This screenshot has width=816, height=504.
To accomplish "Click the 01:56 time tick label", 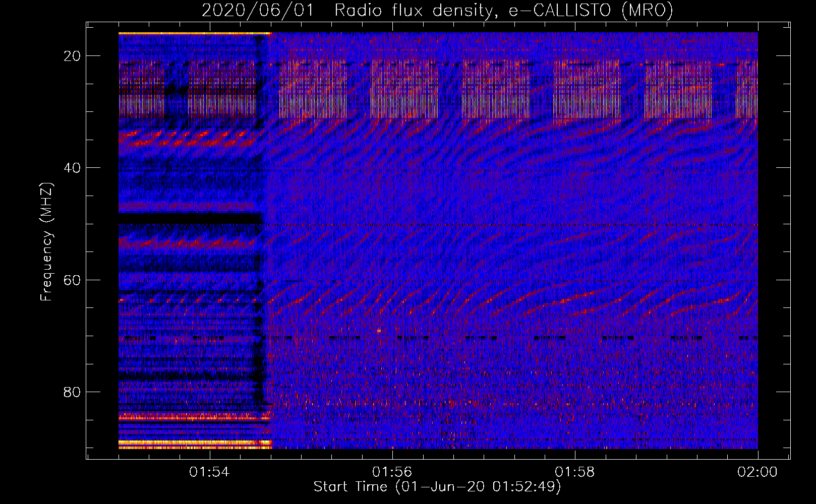I will pos(392,472).
